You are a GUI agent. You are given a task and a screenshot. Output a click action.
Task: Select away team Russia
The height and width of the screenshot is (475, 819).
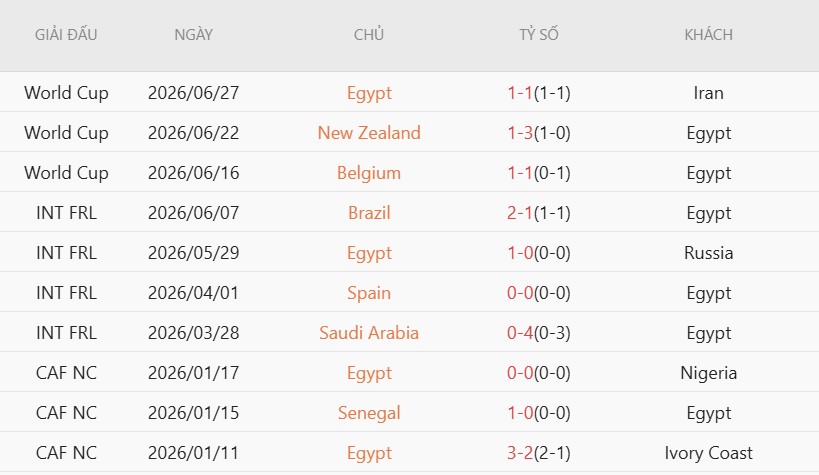click(708, 253)
